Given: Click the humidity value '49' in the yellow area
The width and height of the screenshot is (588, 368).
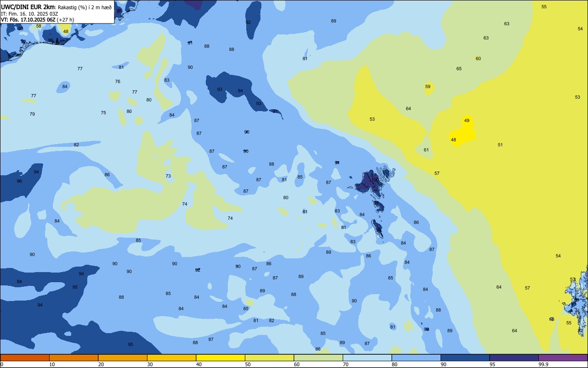Looking at the screenshot, I should coord(467,121).
